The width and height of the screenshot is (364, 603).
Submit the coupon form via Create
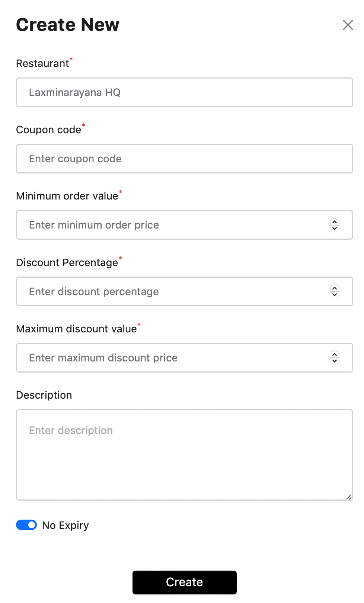(184, 582)
